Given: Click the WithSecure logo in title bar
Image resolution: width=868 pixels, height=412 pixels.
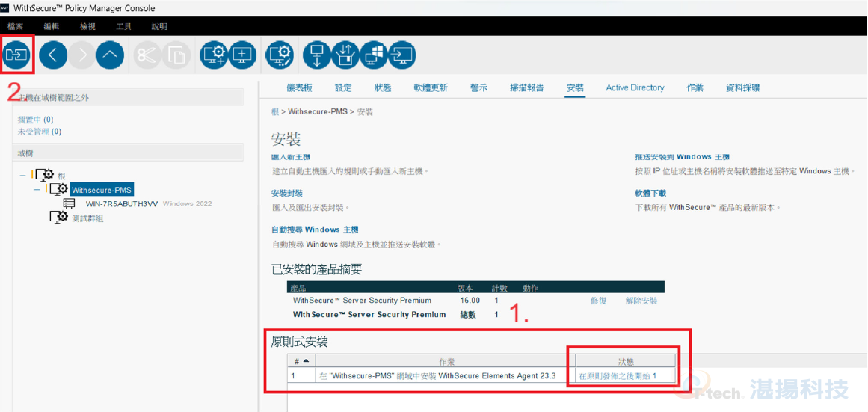Looking at the screenshot, I should (6, 8).
